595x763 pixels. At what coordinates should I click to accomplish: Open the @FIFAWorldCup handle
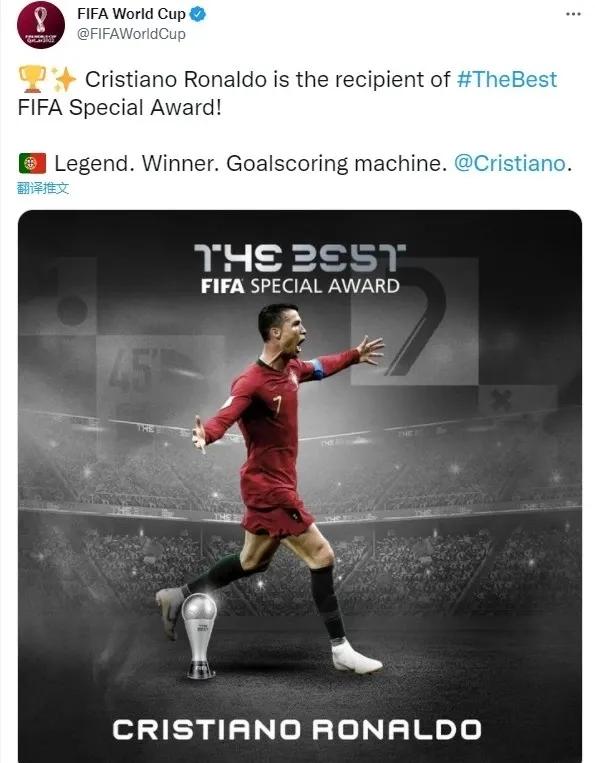coord(131,34)
